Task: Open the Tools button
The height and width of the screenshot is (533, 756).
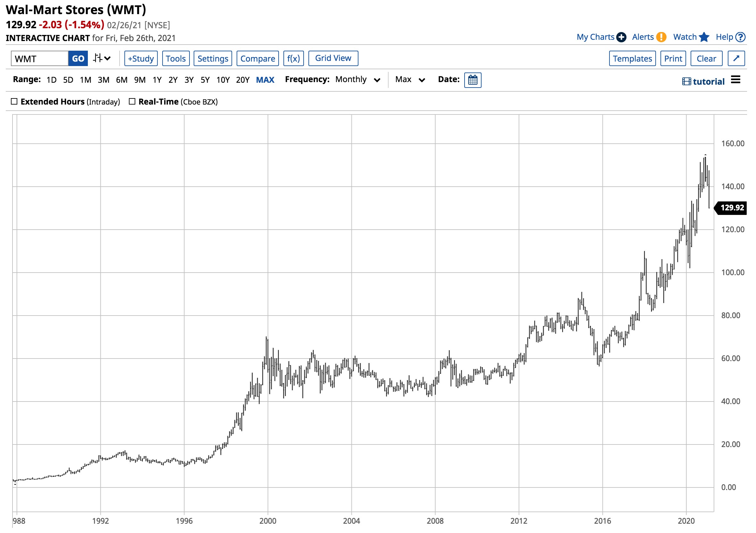Action: [176, 58]
